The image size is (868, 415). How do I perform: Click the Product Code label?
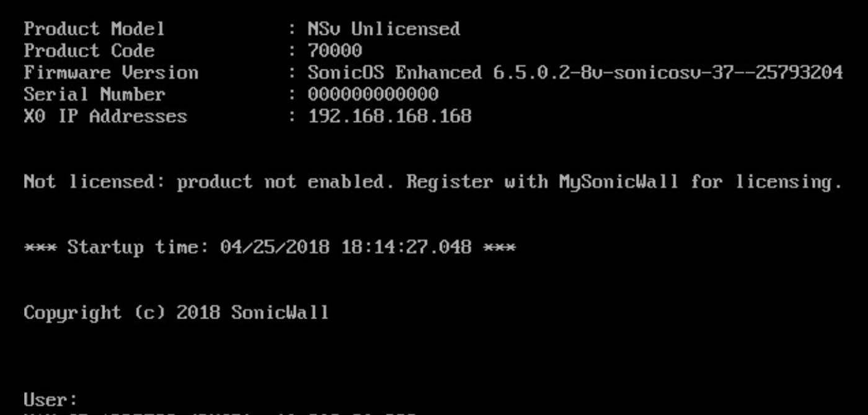coord(89,51)
